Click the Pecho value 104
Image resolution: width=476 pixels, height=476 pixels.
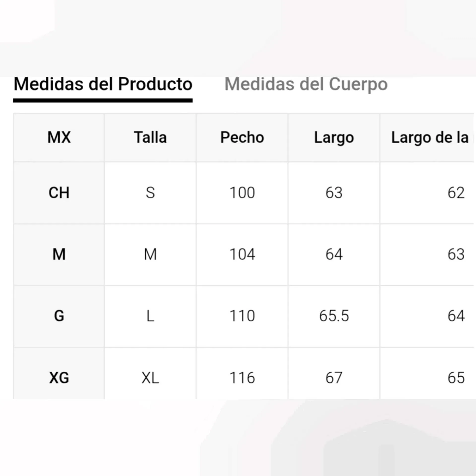[x=242, y=254]
